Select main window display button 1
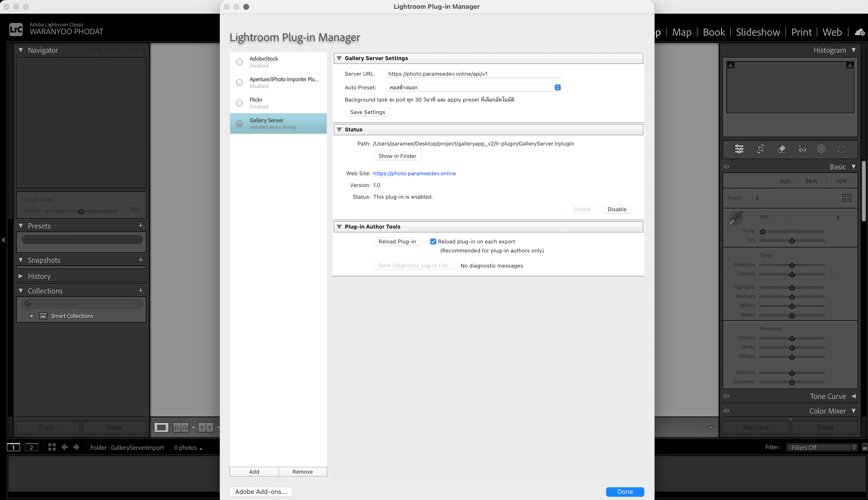The image size is (868, 500). coord(13,447)
